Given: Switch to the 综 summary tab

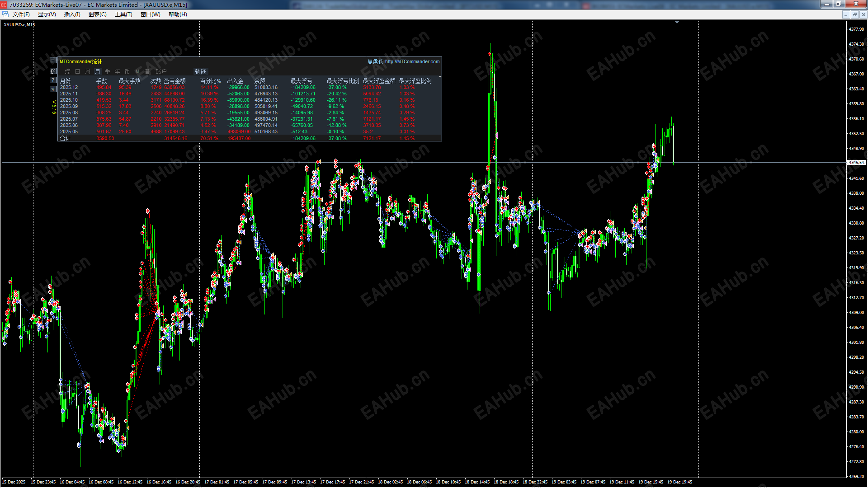Looking at the screenshot, I should click(x=67, y=71).
